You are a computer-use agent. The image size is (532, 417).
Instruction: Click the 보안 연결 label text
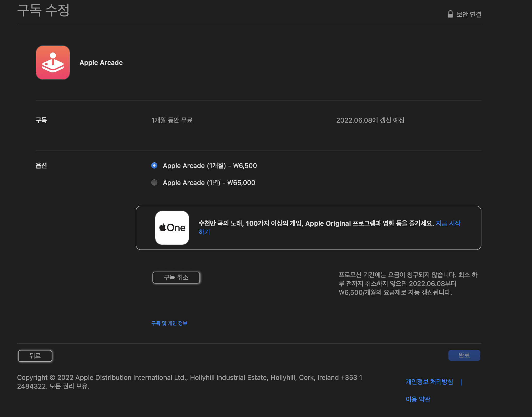pyautogui.click(x=469, y=14)
